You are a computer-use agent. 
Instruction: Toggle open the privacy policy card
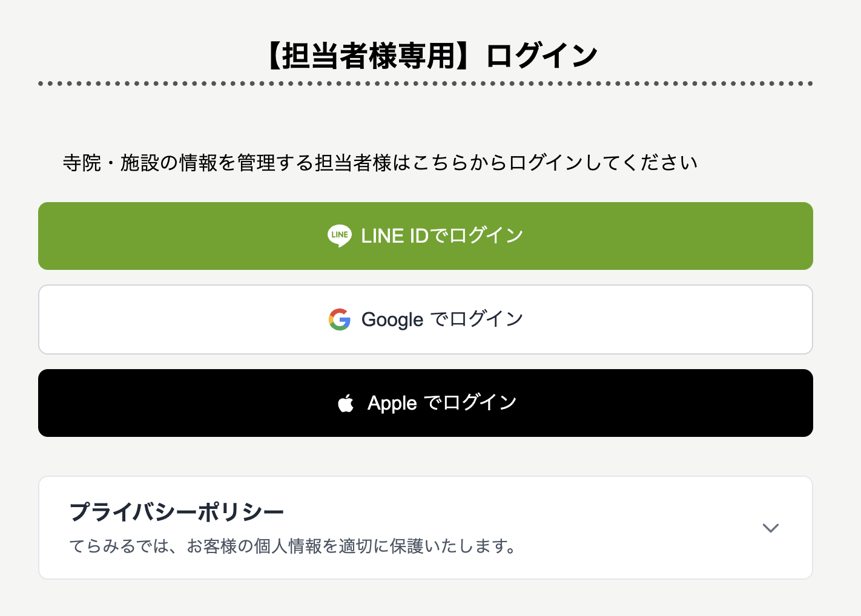point(426,528)
